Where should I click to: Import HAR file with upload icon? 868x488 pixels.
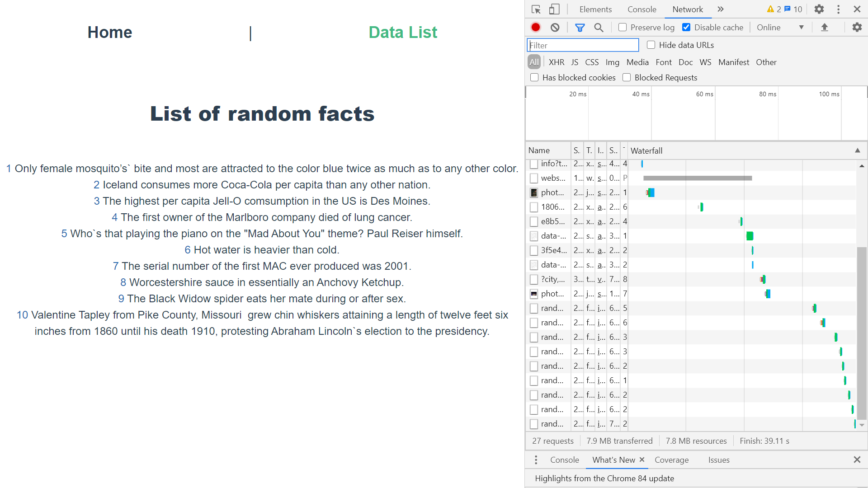click(x=825, y=28)
